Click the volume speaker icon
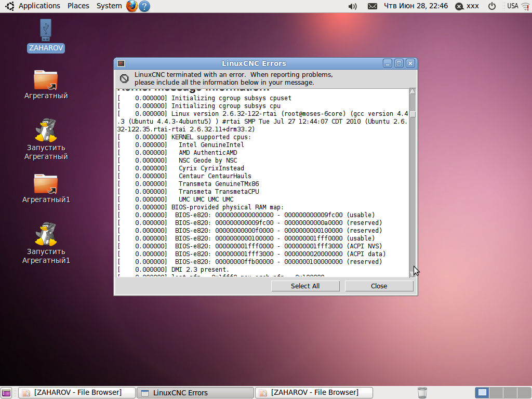 click(353, 6)
